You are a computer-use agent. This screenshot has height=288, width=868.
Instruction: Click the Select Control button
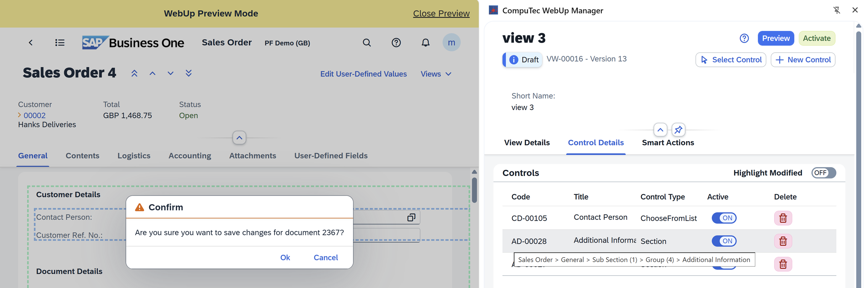(731, 60)
